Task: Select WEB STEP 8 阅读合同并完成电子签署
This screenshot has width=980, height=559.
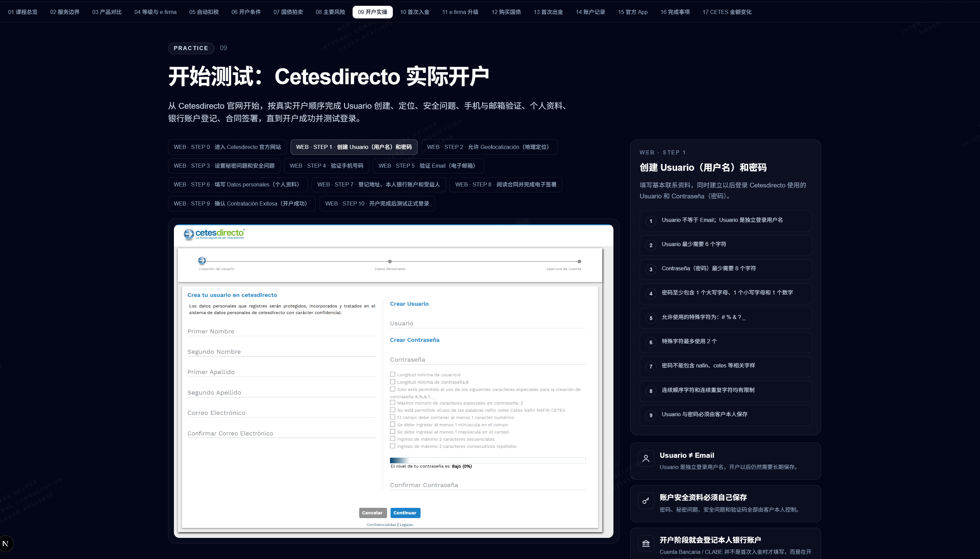Action: 506,185
